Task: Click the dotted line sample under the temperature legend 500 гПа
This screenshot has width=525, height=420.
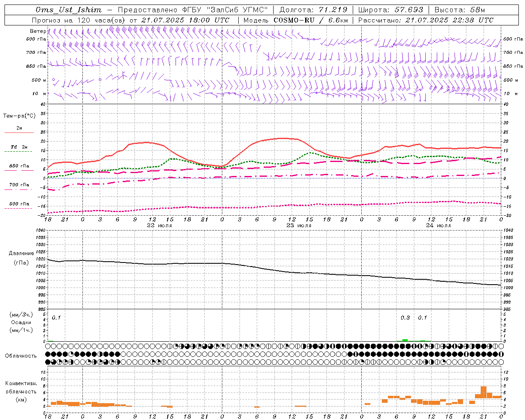Action: click(19, 208)
